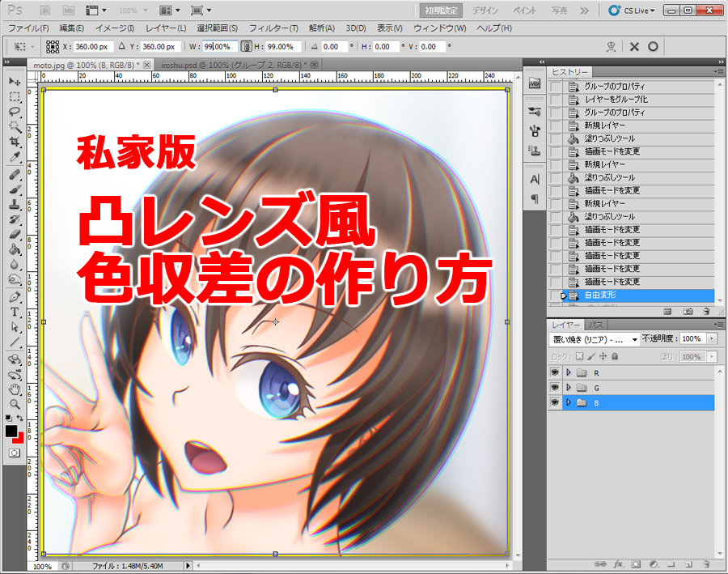This screenshot has height=574, width=728.
Task: Select the Hand tool
Action: click(15, 389)
